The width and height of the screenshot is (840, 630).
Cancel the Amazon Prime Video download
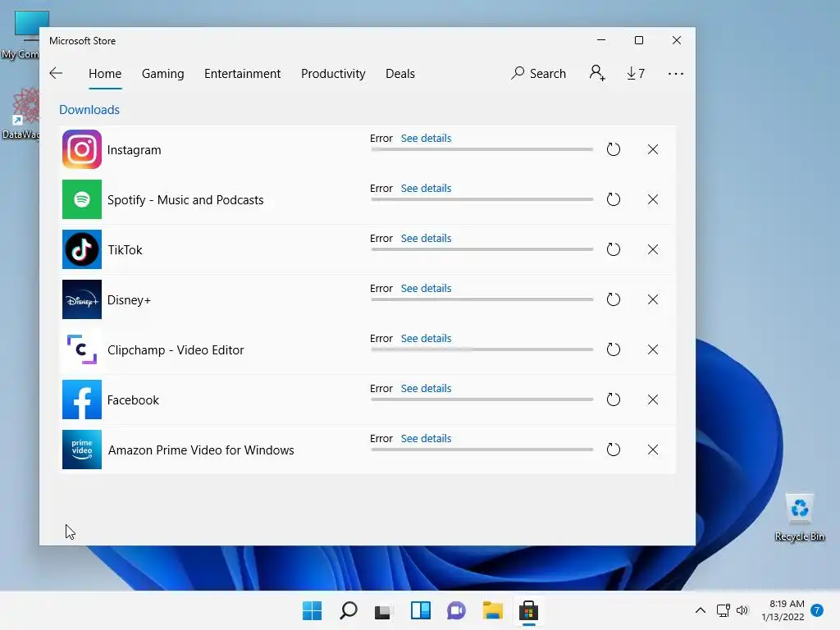click(x=652, y=450)
